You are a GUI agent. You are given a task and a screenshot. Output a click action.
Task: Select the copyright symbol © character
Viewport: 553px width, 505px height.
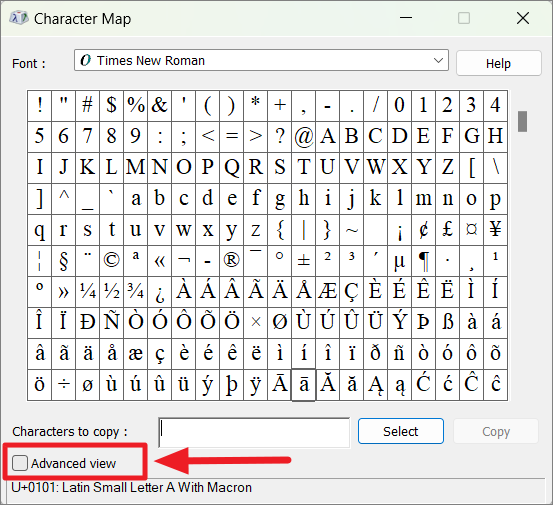click(x=111, y=261)
